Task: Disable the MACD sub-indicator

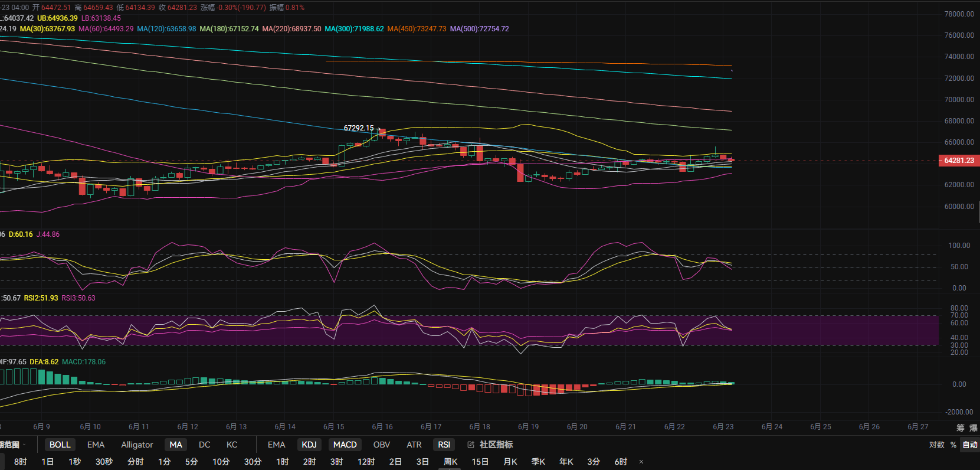Action: pyautogui.click(x=345, y=445)
